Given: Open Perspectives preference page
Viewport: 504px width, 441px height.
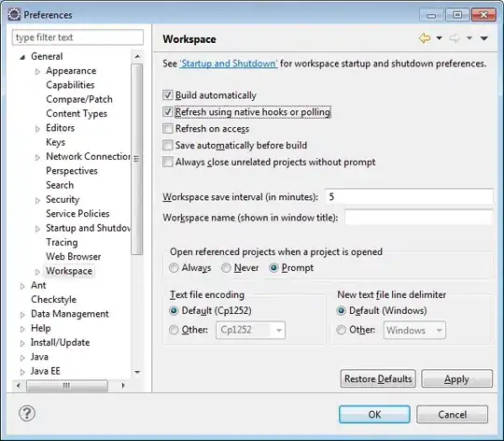Looking at the screenshot, I should coord(71,171).
